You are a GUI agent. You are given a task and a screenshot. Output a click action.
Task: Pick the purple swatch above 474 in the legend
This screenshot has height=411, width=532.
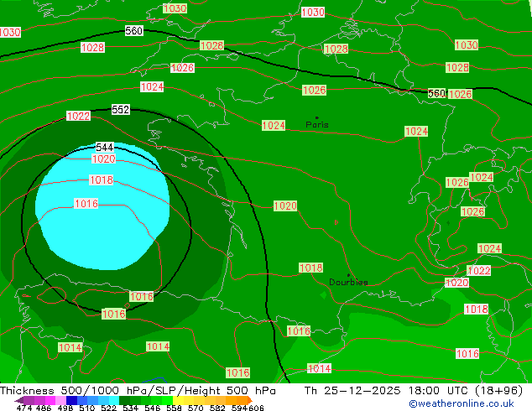[x=29, y=400]
